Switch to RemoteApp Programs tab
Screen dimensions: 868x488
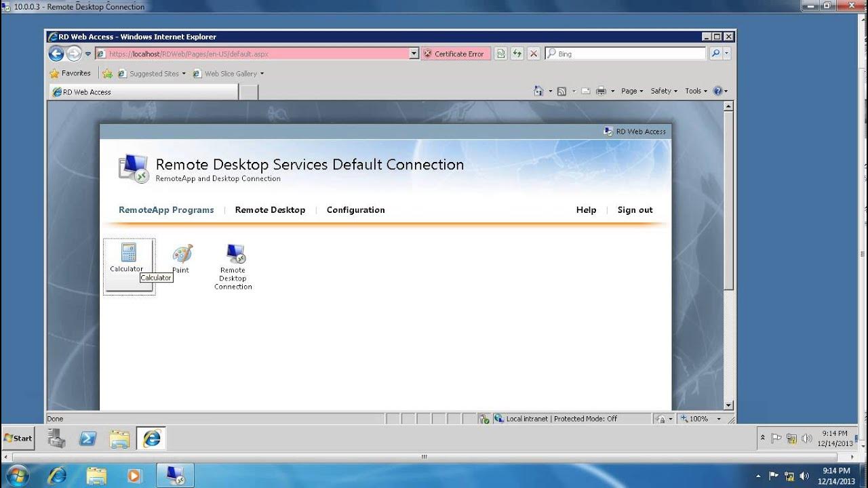point(166,210)
